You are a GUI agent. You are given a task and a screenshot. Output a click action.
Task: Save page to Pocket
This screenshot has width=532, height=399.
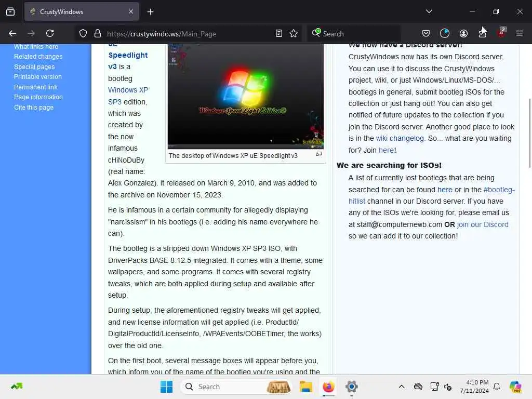point(426,34)
